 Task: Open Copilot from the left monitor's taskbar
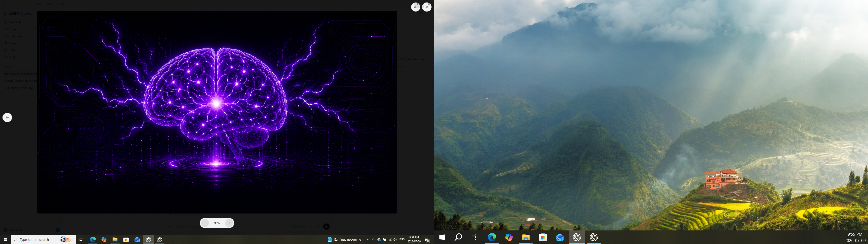[x=104, y=240]
